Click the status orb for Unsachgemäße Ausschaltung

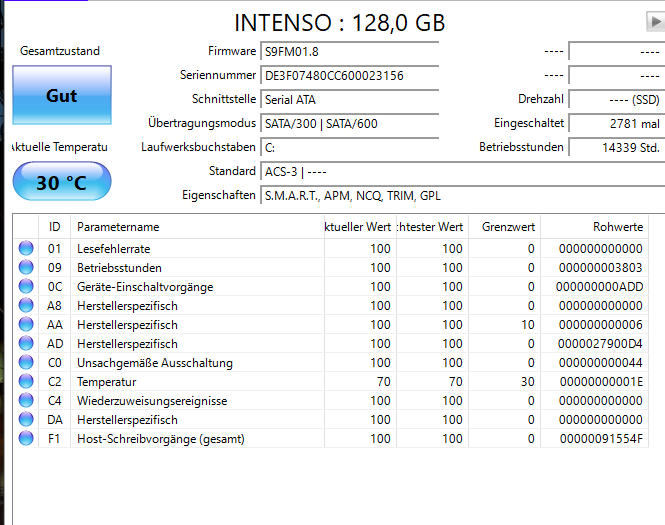coord(26,362)
